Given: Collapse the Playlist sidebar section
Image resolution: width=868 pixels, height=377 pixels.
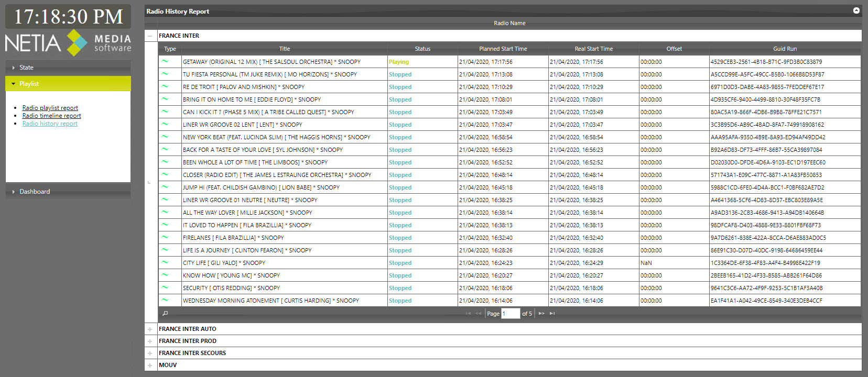Looking at the screenshot, I should pos(68,84).
